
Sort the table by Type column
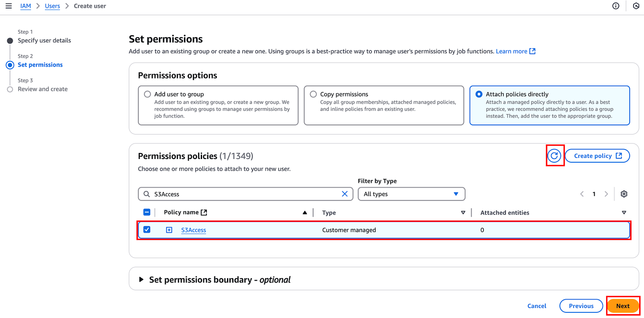coord(463,213)
